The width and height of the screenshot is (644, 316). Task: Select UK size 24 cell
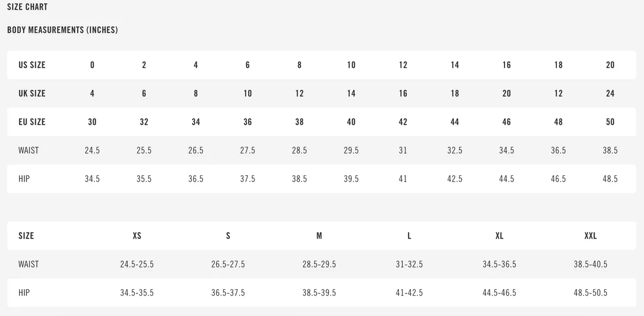pyautogui.click(x=610, y=94)
